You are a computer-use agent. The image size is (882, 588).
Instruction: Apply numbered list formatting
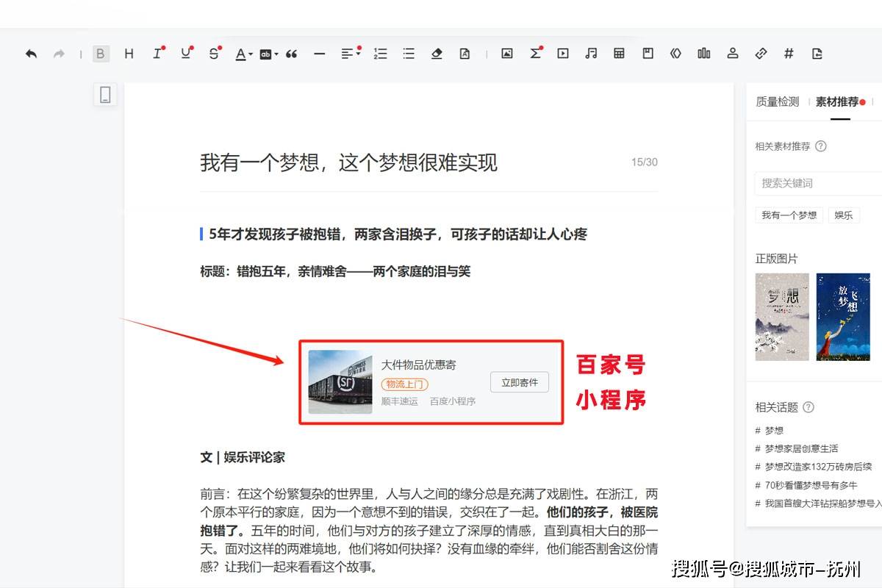pos(380,54)
